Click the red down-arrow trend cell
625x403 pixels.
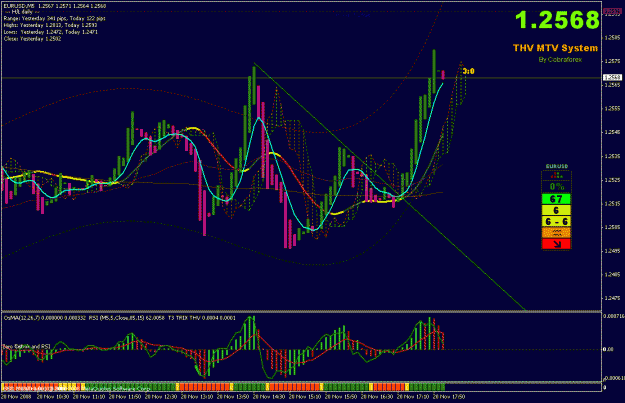point(556,244)
